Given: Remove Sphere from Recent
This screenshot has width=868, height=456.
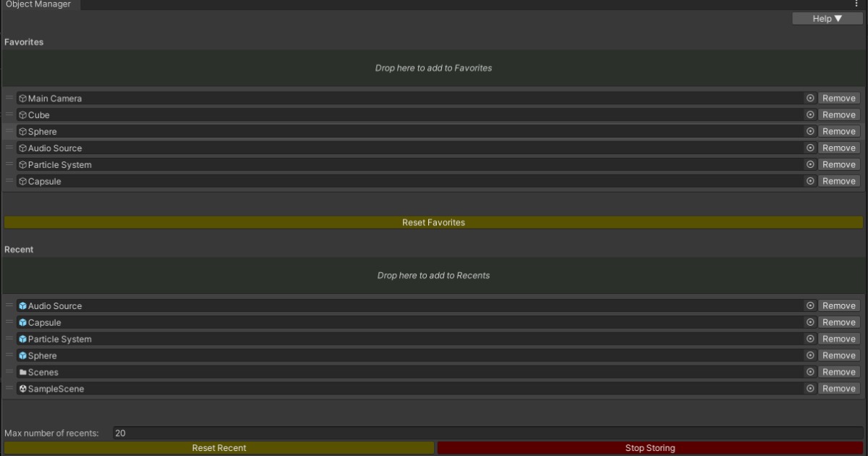Looking at the screenshot, I should (839, 356).
